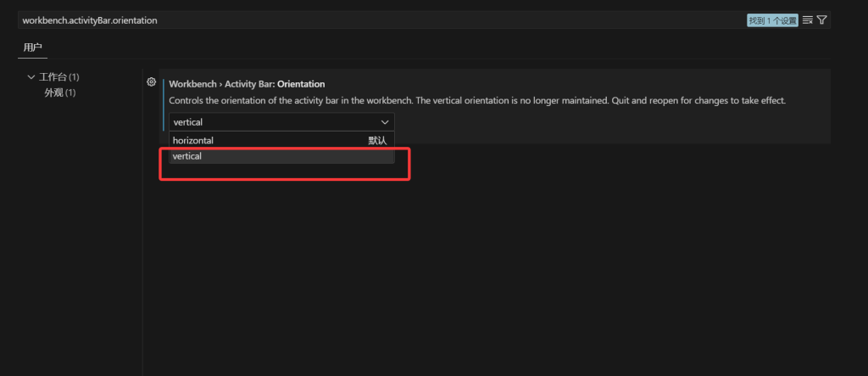Select 工作台 (1) in the settings tree
The width and height of the screenshot is (868, 376).
59,77
